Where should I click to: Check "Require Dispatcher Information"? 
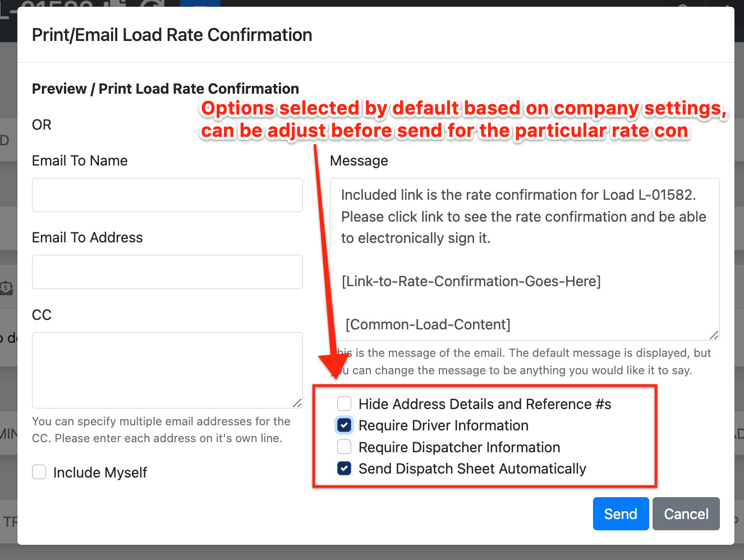pyautogui.click(x=344, y=447)
